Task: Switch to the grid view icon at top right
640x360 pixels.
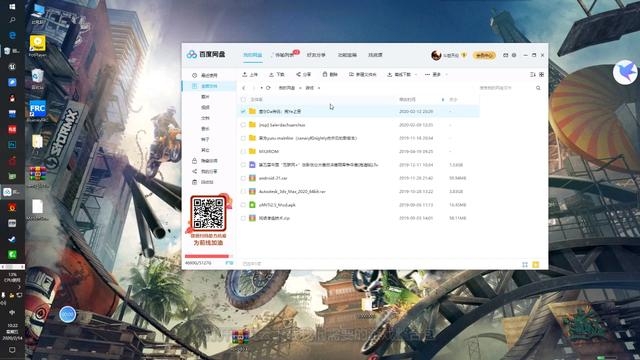Action: 542,74
